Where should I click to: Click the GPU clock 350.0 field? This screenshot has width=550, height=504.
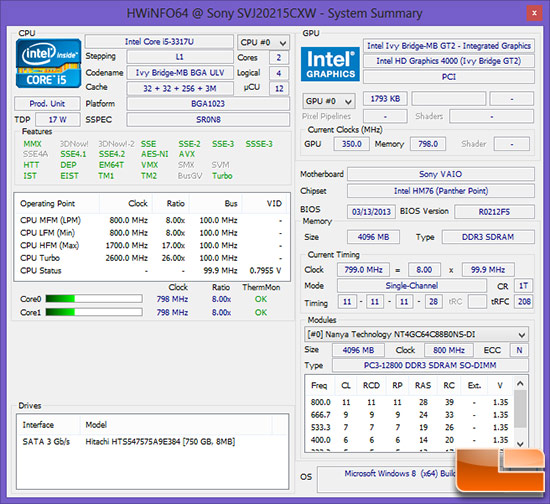[351, 144]
